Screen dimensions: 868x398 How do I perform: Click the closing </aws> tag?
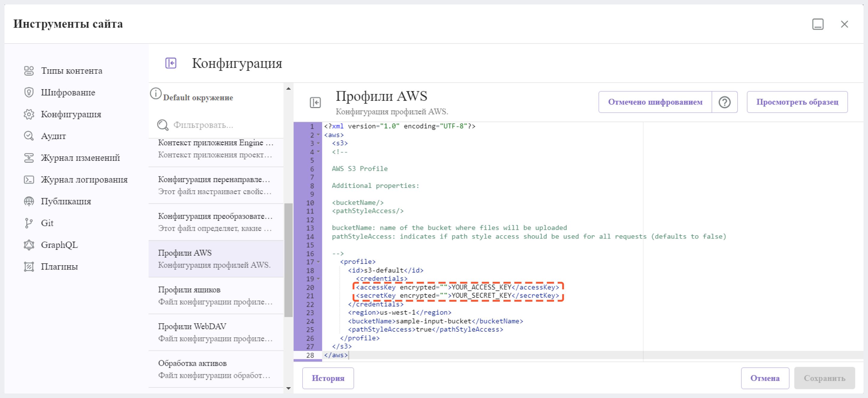(336, 355)
